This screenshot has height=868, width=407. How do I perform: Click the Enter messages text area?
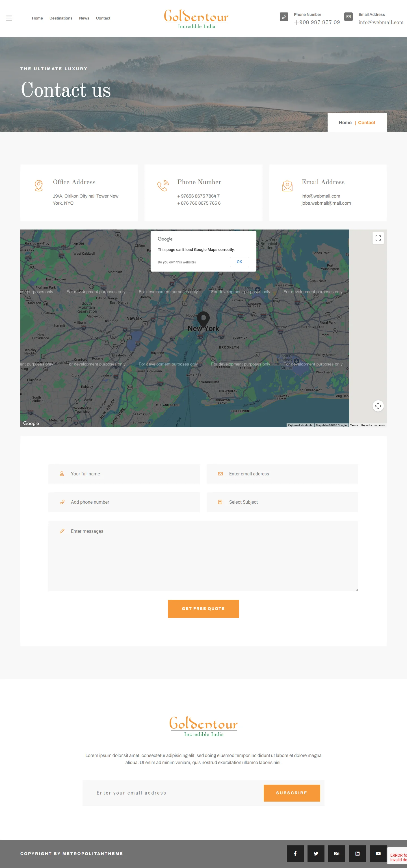pyautogui.click(x=203, y=556)
